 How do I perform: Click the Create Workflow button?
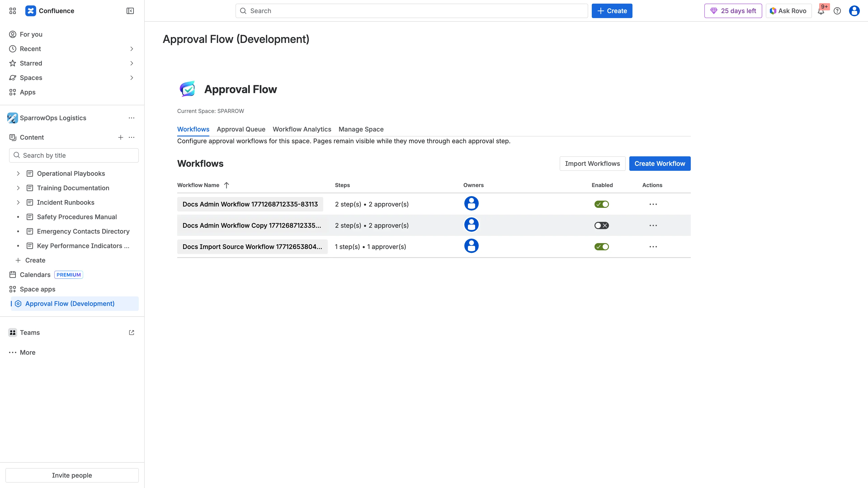pyautogui.click(x=659, y=164)
